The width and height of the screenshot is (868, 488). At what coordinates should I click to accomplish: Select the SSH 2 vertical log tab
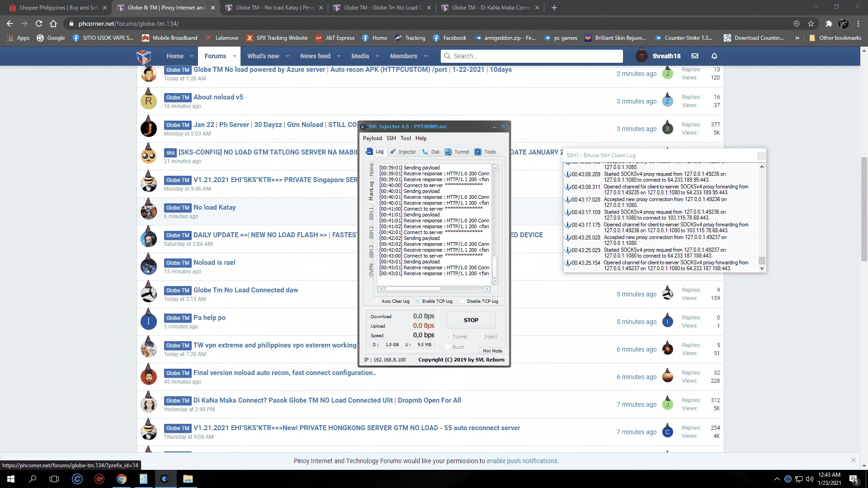coord(371,232)
